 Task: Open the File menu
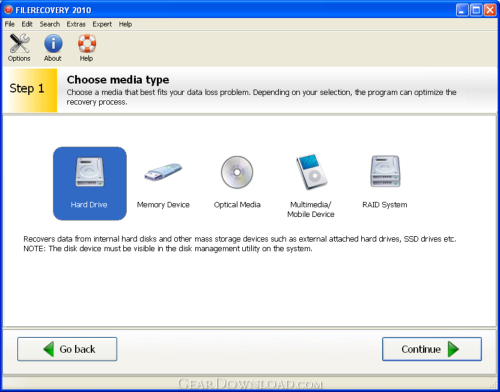point(10,24)
